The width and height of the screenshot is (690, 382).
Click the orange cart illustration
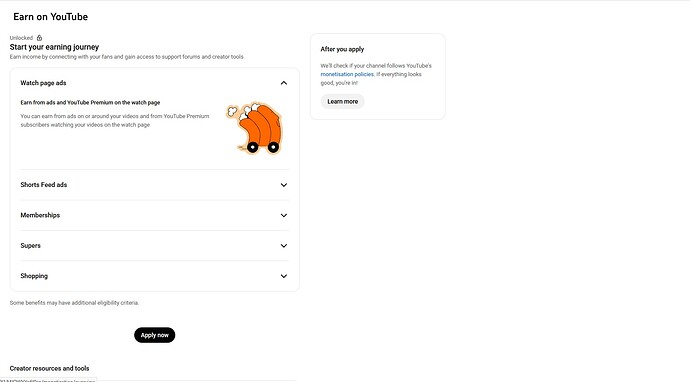click(x=255, y=128)
